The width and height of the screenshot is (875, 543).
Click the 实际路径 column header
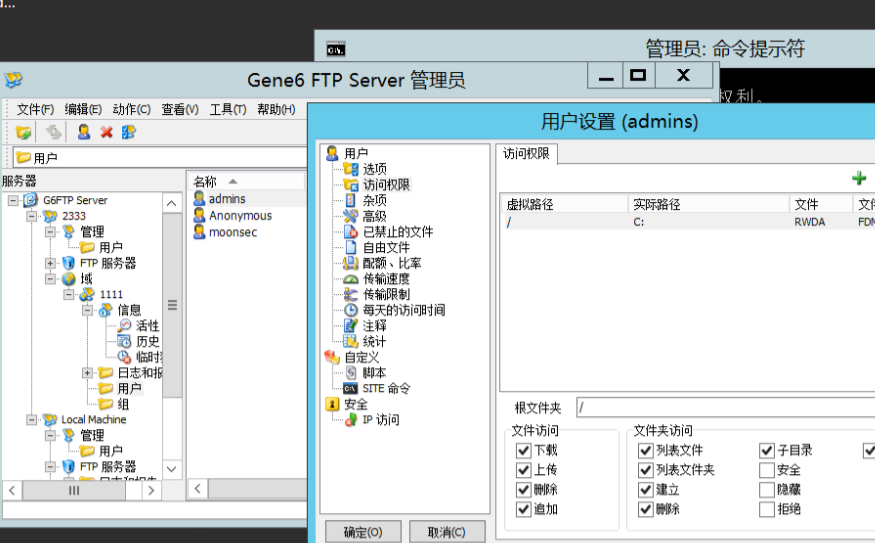click(708, 204)
